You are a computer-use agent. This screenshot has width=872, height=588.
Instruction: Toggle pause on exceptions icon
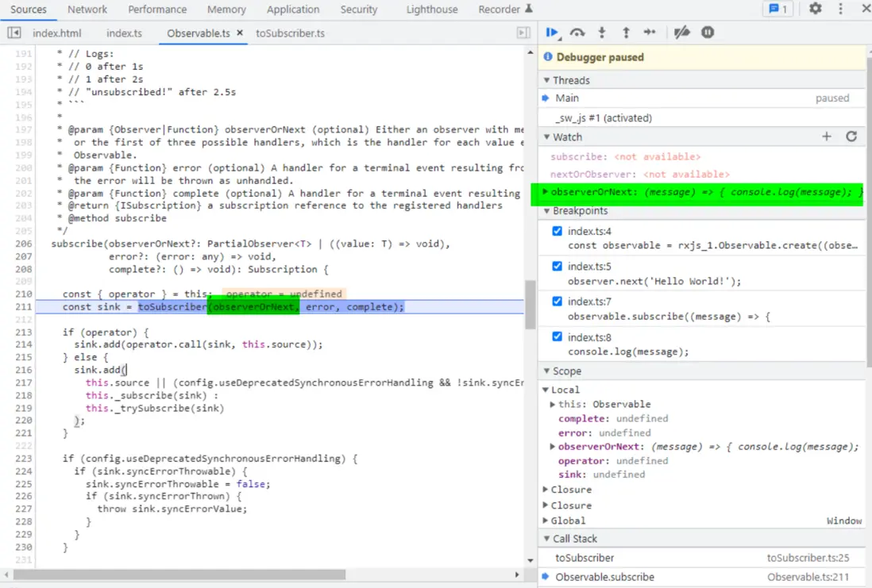[x=708, y=33]
